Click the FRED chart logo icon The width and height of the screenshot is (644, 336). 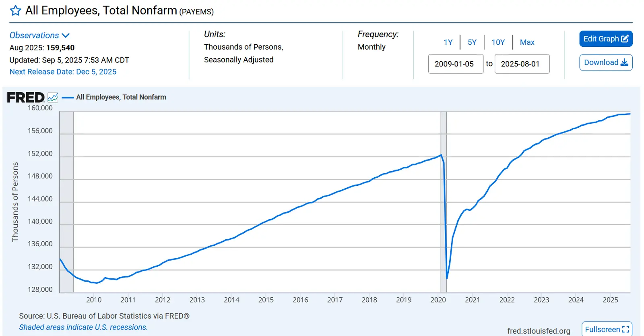(53, 97)
